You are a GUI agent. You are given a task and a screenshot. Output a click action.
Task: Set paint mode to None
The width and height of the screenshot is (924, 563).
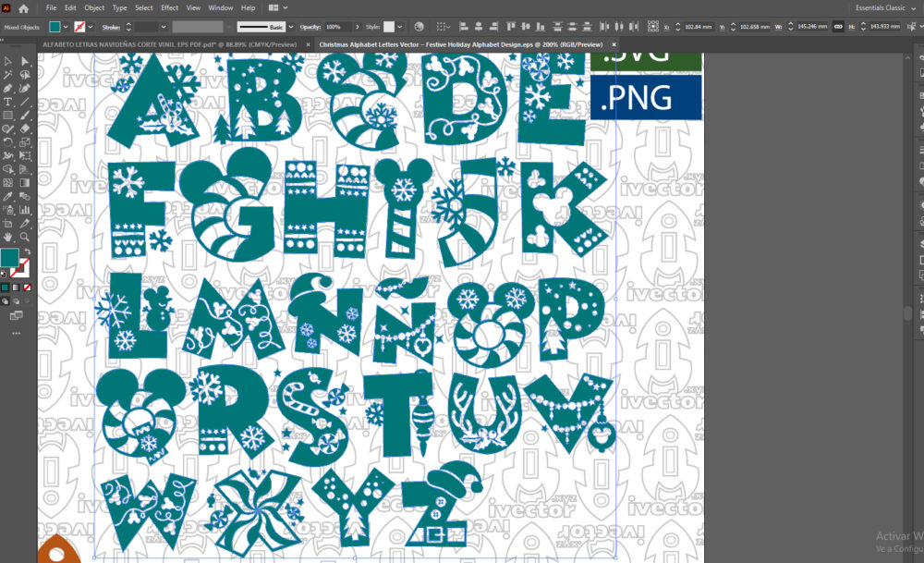point(27,288)
